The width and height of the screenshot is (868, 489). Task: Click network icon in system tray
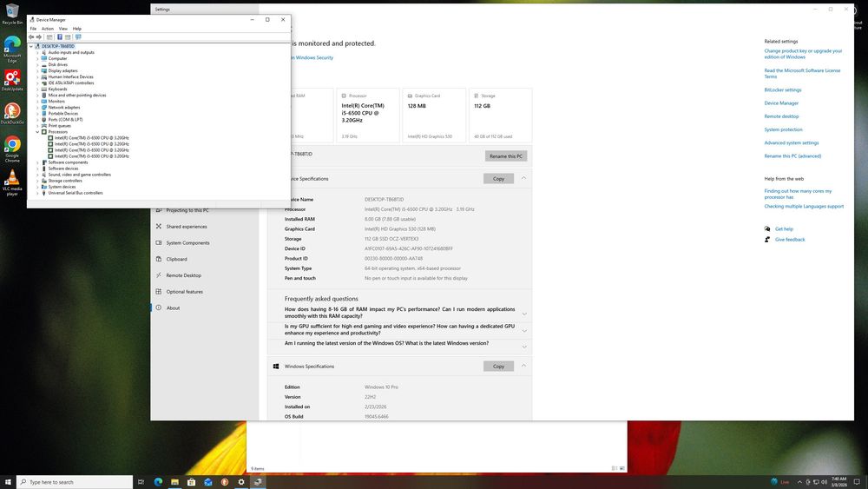coord(816,482)
